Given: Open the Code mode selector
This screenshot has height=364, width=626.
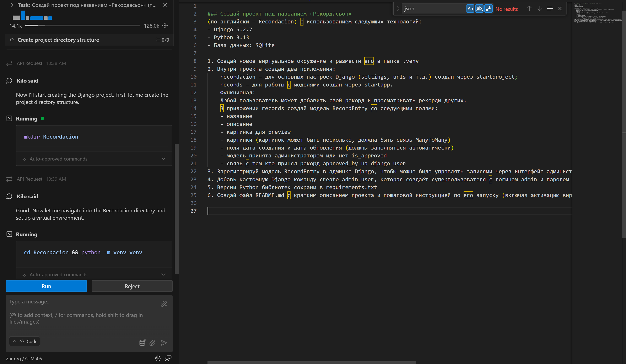Looking at the screenshot, I should [25, 341].
